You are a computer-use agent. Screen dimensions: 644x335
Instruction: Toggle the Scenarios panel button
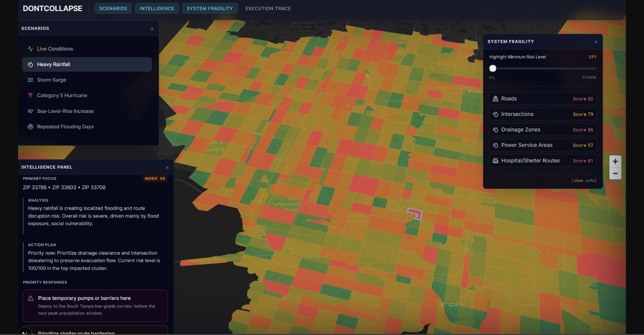[113, 8]
